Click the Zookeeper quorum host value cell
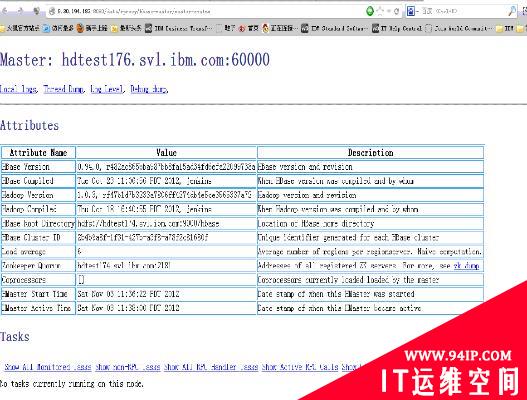This screenshot has height=400, width=527. click(x=166, y=266)
